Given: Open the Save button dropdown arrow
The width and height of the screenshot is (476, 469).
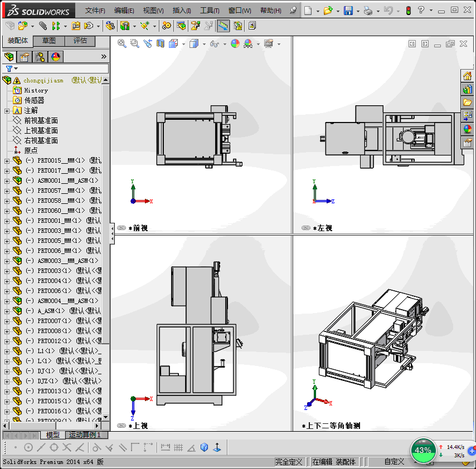Looking at the screenshot, I should [x=357, y=11].
